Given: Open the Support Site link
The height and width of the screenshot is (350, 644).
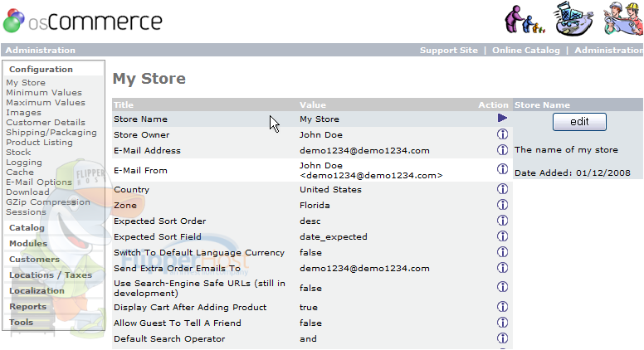Looking at the screenshot, I should click(x=448, y=50).
